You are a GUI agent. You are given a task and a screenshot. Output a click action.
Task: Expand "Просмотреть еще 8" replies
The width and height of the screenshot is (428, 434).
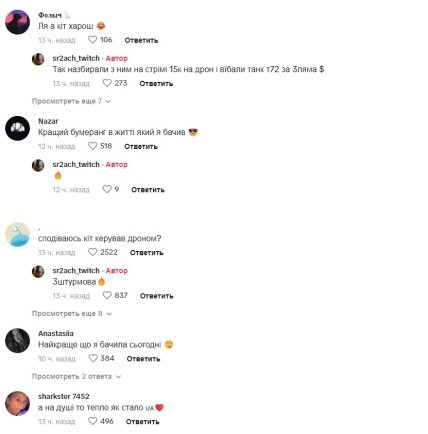(72, 314)
